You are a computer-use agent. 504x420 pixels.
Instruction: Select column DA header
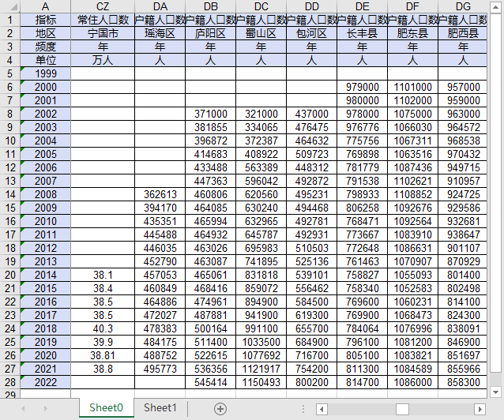click(160, 6)
